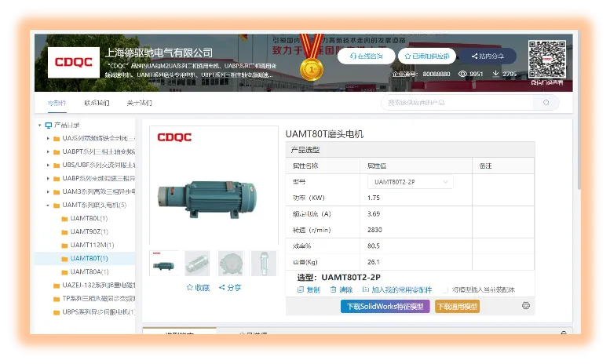This screenshot has width=610, height=364.
Task: Click 加入我的常用零配件 icon link
Action: [366, 290]
